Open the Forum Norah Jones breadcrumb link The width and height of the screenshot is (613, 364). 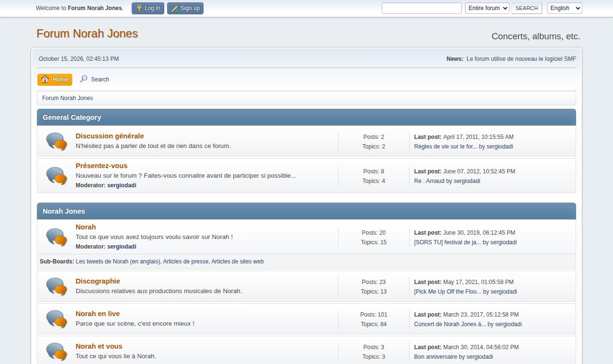click(68, 98)
